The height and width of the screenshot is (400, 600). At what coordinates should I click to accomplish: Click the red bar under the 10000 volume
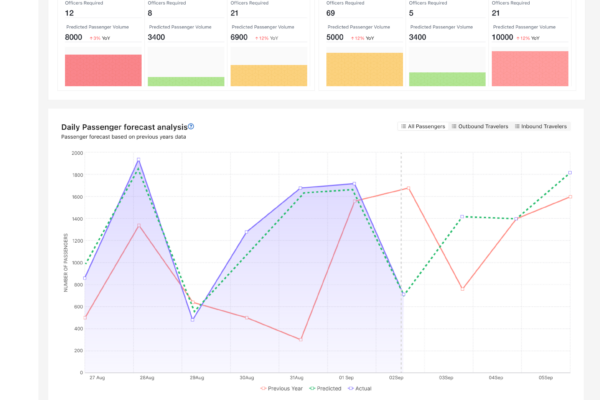tap(530, 69)
